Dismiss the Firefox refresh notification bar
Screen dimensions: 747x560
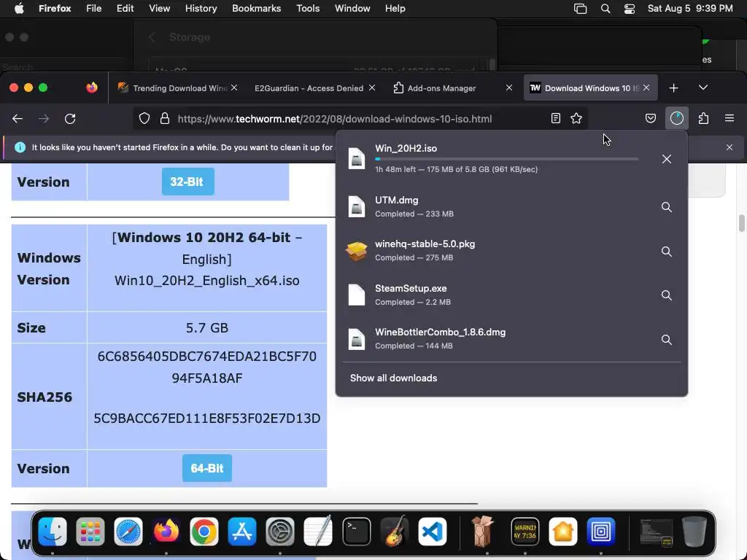[729, 147]
